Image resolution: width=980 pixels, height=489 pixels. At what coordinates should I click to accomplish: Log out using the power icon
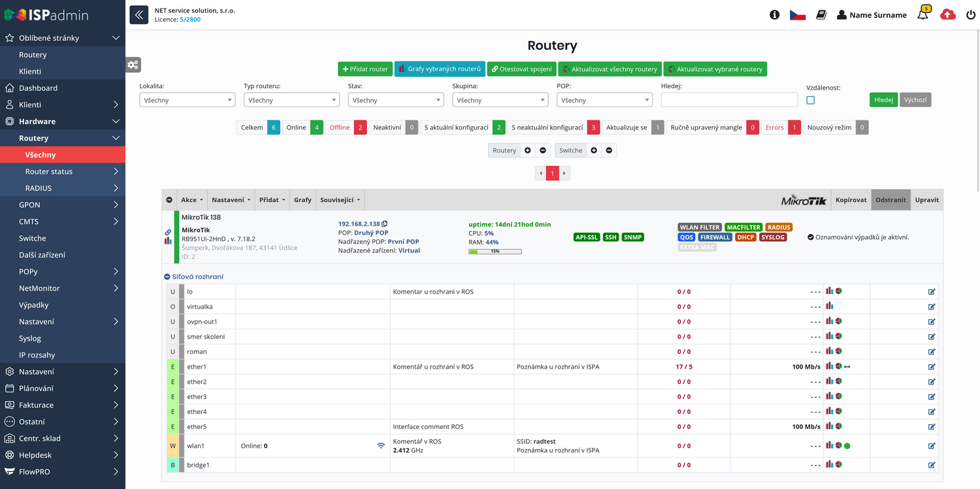pos(970,14)
